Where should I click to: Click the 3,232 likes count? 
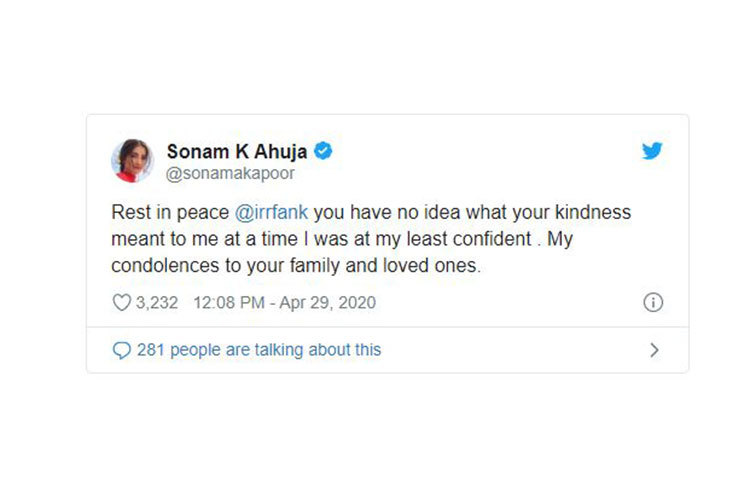[x=157, y=302]
